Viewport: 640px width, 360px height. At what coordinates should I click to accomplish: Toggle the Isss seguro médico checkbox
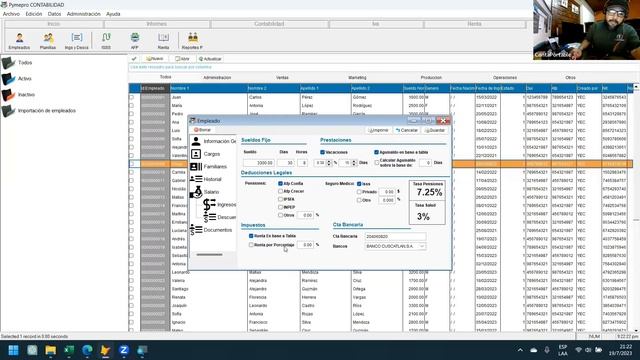pos(359,184)
